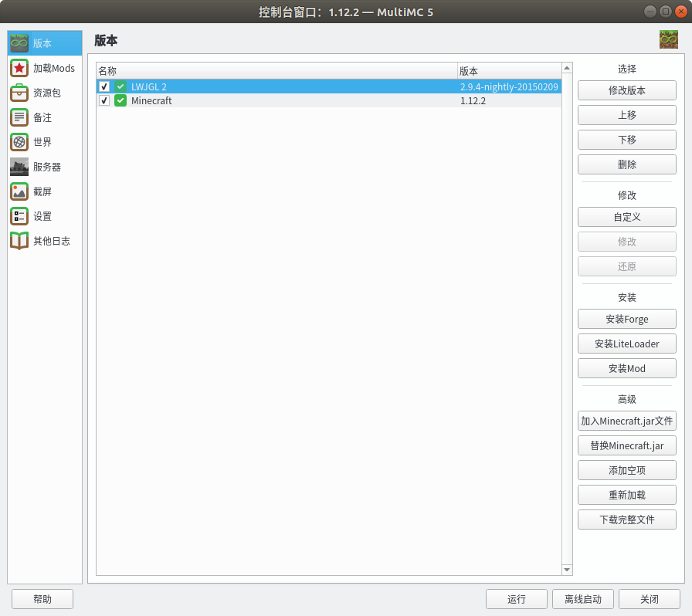Viewport: 692px width, 616px height.
Task: Launch the instance with 运行
Action: coord(517,599)
